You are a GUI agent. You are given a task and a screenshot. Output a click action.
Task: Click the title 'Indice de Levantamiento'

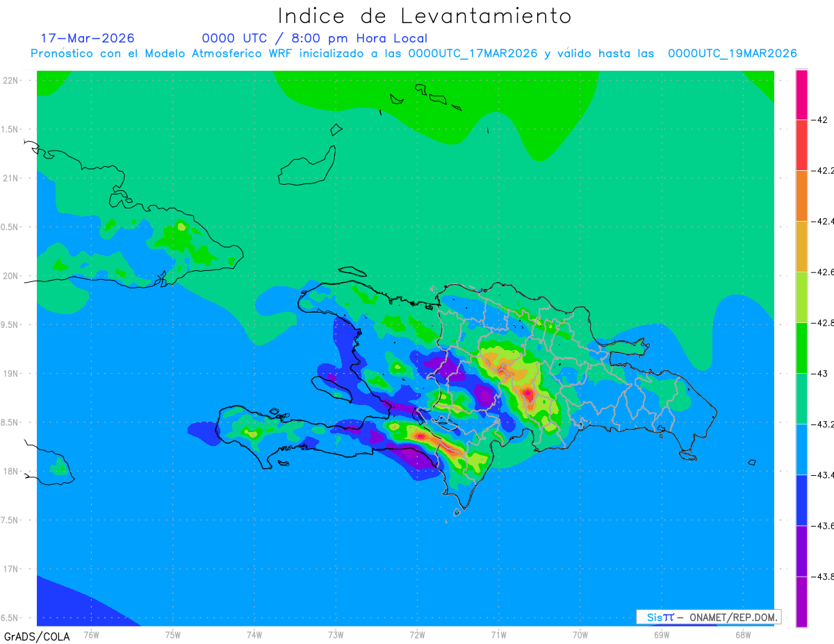point(425,15)
